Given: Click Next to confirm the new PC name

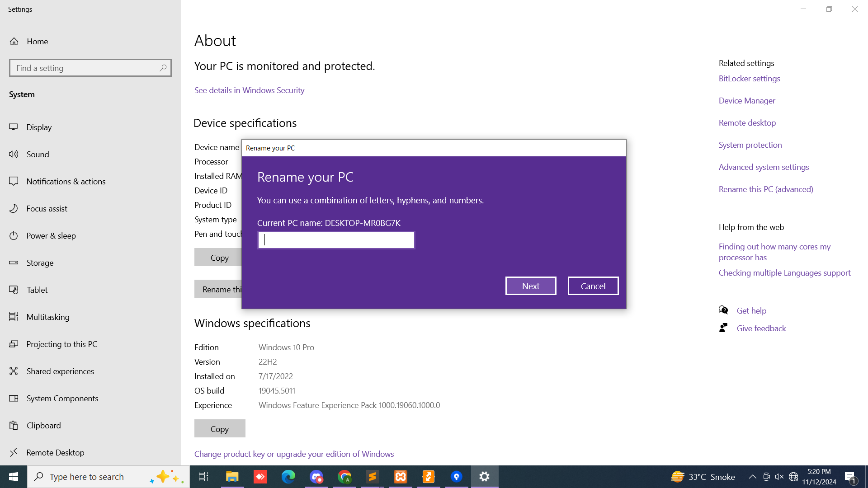Looking at the screenshot, I should 531,286.
